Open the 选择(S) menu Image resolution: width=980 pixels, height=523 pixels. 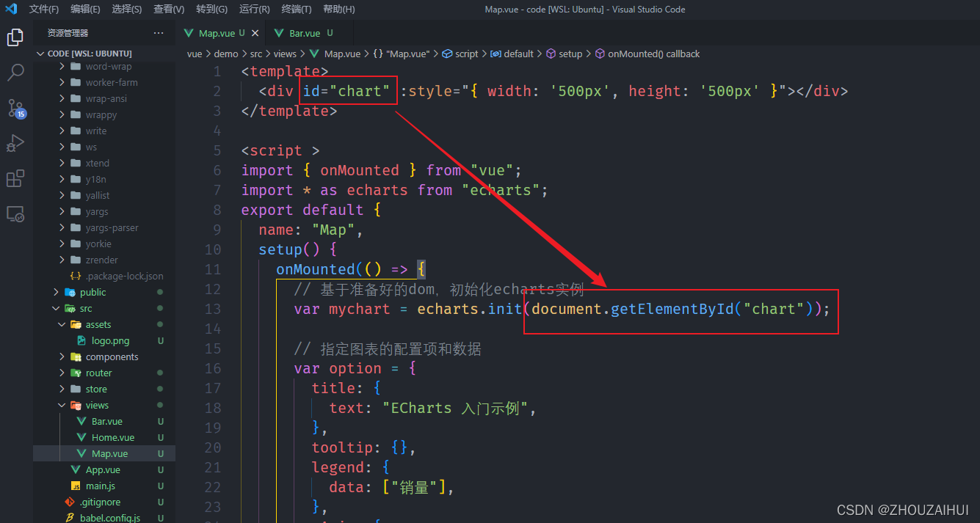(127, 9)
